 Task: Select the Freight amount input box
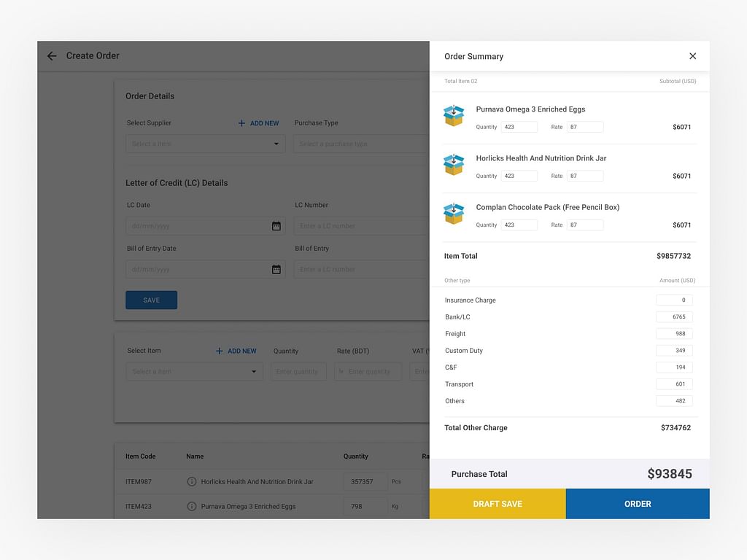click(674, 334)
